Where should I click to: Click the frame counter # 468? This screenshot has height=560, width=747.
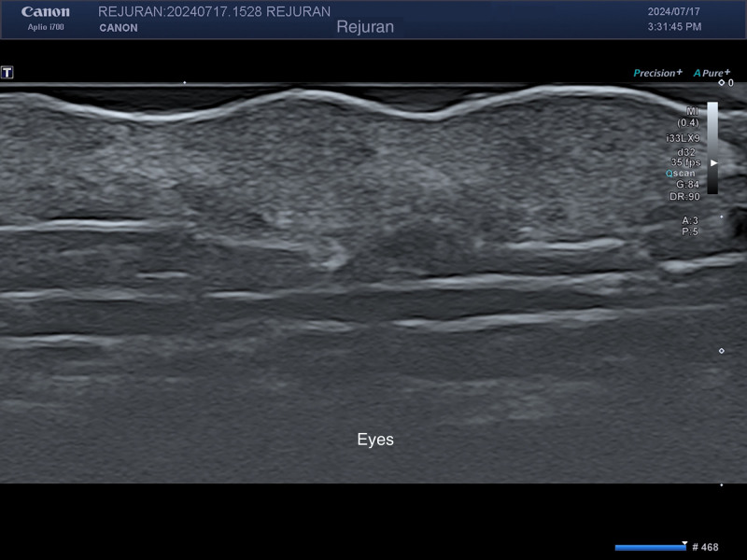point(705,547)
